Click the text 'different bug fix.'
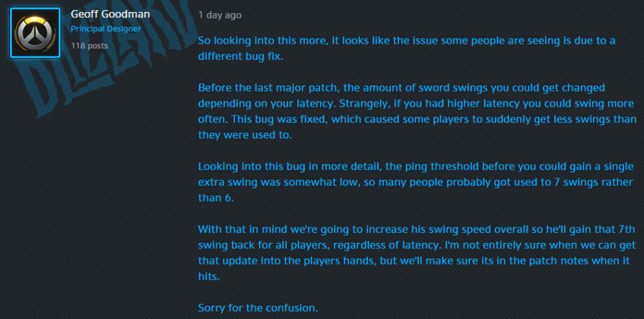Image resolution: width=644 pixels, height=319 pixels. pyautogui.click(x=241, y=56)
